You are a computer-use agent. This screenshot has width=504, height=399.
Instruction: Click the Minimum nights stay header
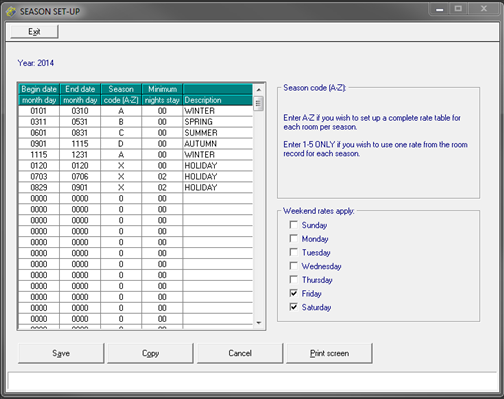162,95
